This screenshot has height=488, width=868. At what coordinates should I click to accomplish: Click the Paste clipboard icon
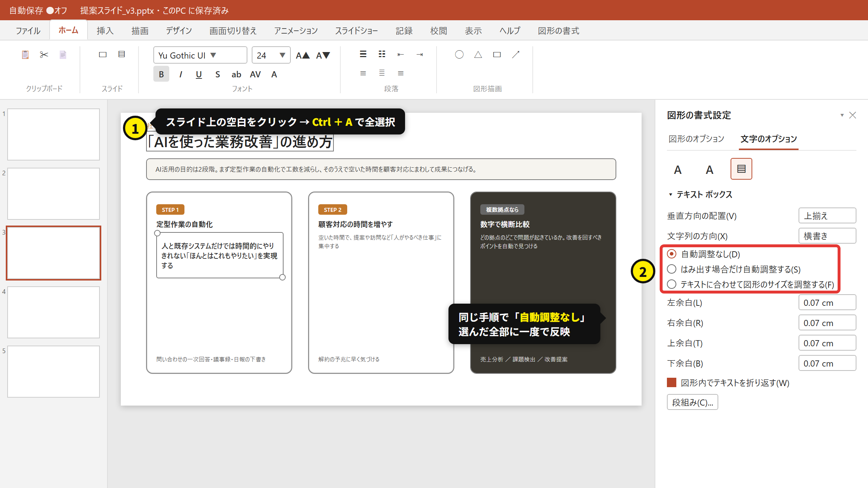[25, 55]
